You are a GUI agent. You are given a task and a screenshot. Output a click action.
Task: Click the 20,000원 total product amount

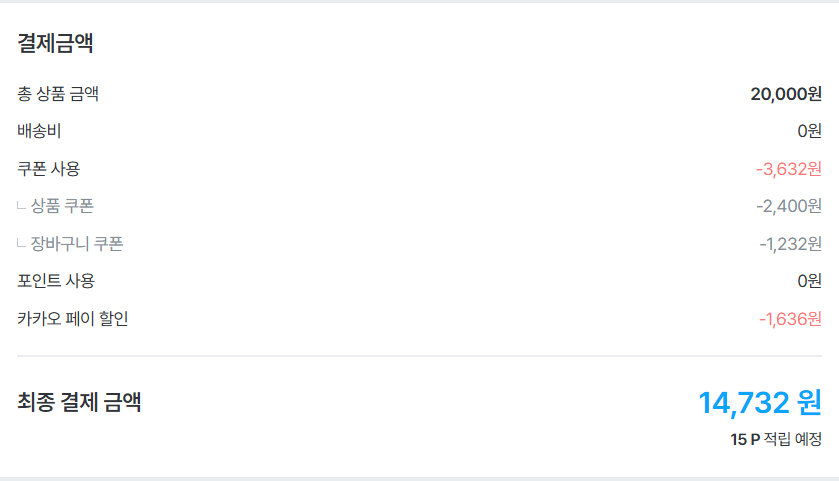pyautogui.click(x=786, y=94)
